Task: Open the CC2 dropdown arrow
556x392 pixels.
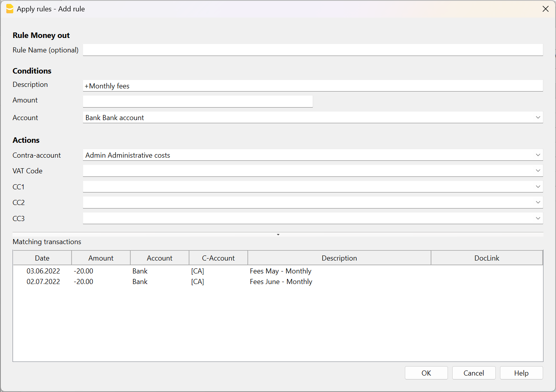Action: coord(538,203)
